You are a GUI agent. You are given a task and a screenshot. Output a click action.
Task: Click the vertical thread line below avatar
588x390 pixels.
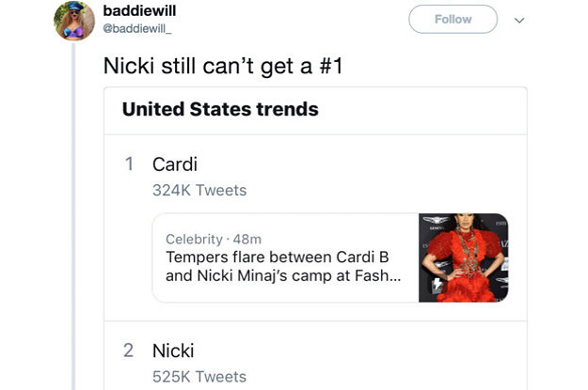[73, 216]
